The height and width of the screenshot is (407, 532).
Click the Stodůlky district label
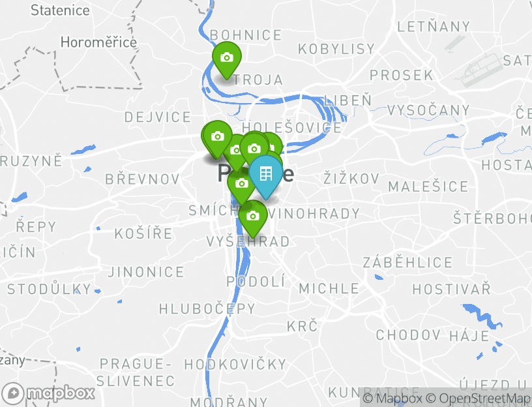coord(50,289)
